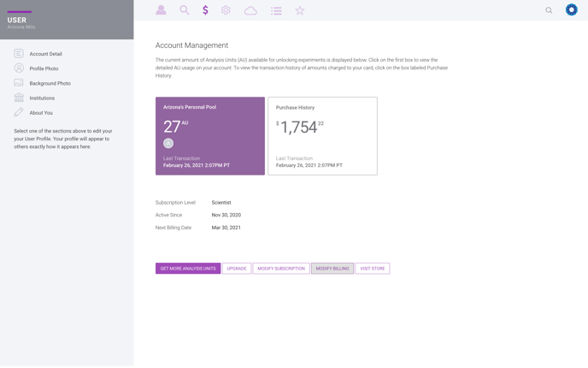Click the Next Billing Date label

tap(173, 228)
